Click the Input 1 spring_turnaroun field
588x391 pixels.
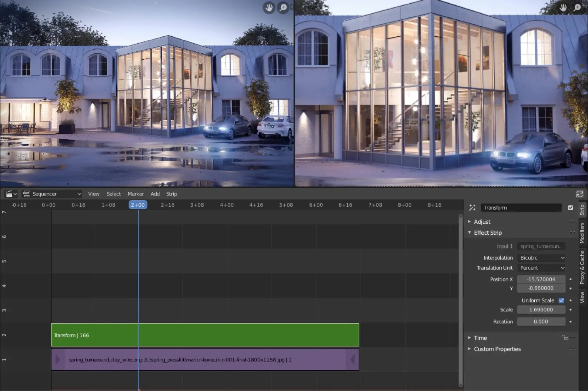pos(541,246)
